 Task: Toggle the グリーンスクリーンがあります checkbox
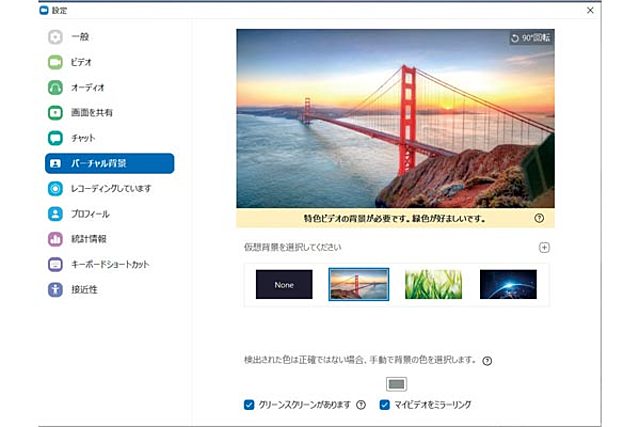pos(249,405)
